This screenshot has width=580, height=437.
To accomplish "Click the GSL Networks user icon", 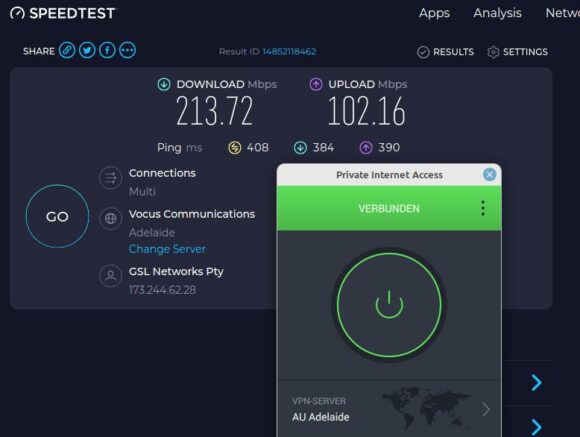I will (111, 276).
